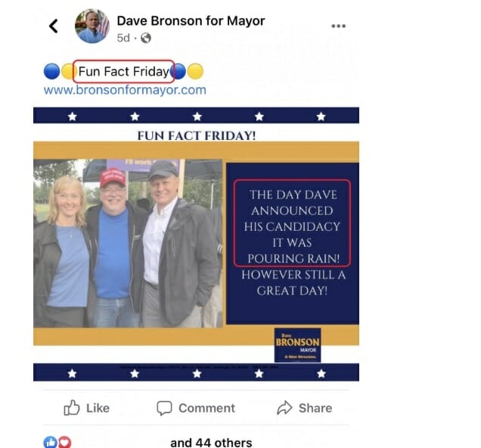View the red heart reaction icon
Image resolution: width=481 pixels, height=448 pixels.
(65, 442)
